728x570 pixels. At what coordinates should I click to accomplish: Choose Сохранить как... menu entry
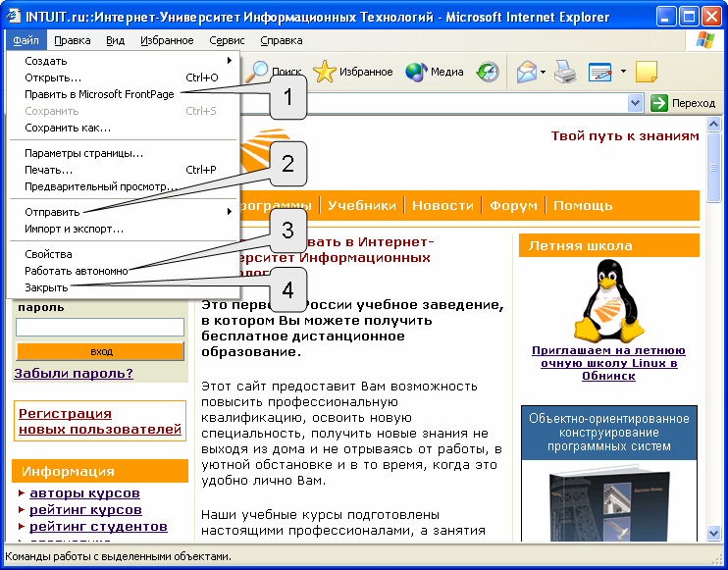point(123,128)
